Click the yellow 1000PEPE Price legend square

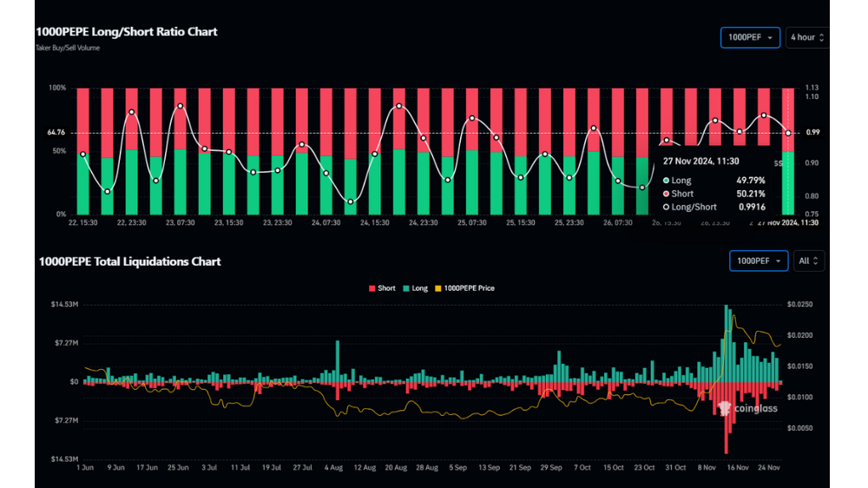click(x=437, y=288)
